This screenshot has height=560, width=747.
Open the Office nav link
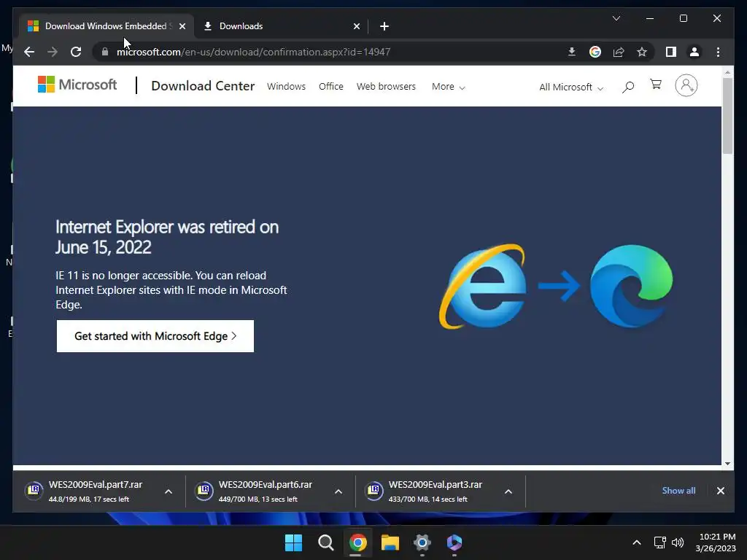click(330, 87)
